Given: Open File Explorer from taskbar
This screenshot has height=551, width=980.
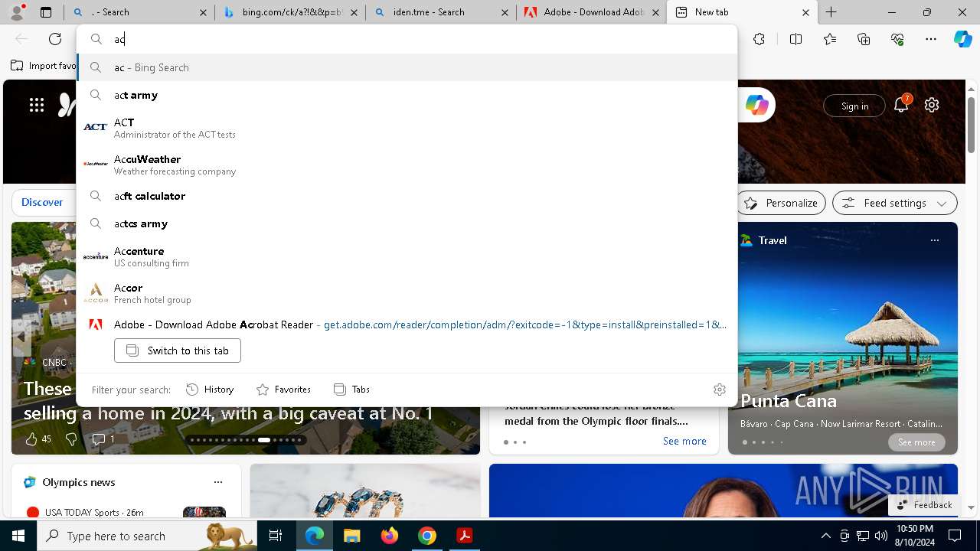Looking at the screenshot, I should (x=351, y=536).
